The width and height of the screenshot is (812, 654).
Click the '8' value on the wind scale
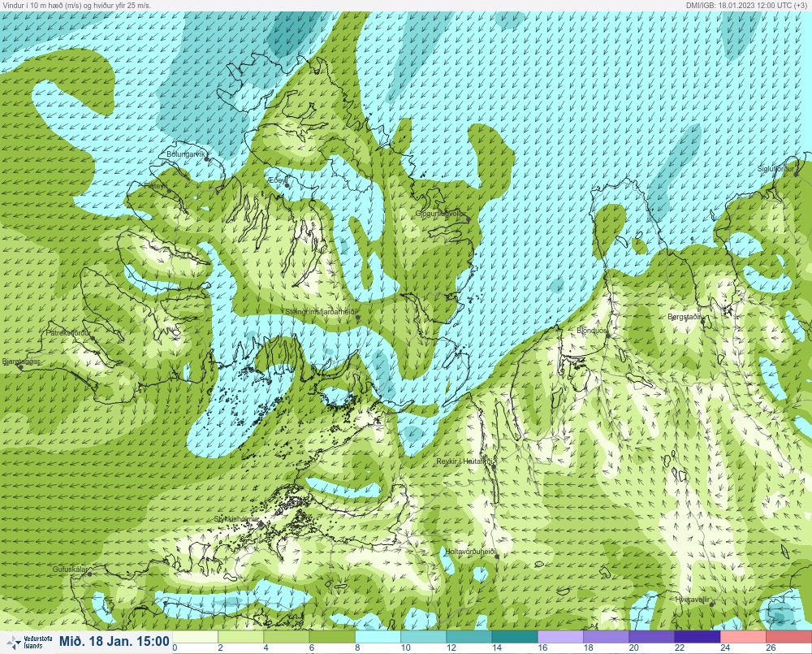tap(358, 648)
